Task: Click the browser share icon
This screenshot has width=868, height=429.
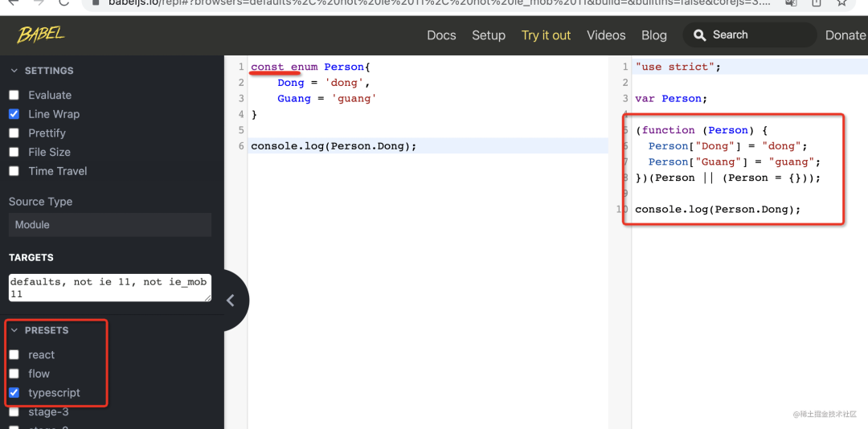Action: [x=817, y=3]
